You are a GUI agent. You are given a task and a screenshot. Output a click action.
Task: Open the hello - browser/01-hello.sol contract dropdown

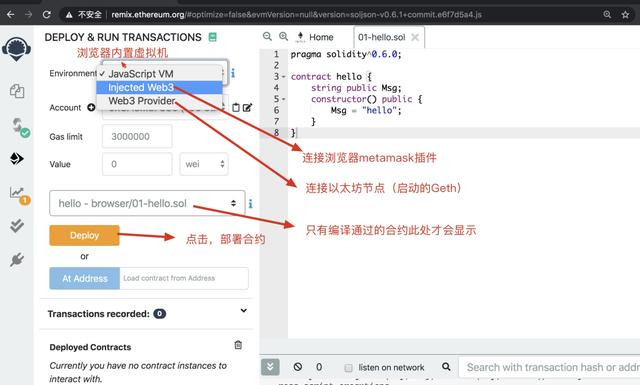pyautogui.click(x=147, y=203)
